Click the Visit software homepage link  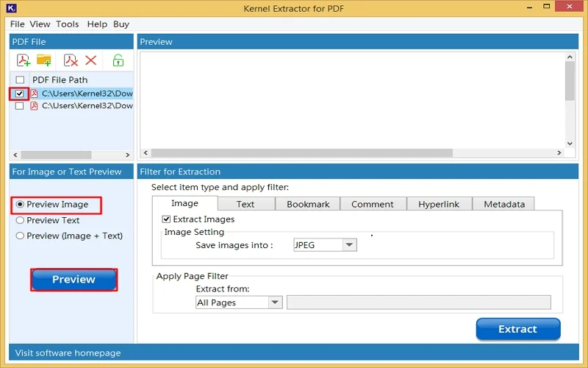(68, 353)
